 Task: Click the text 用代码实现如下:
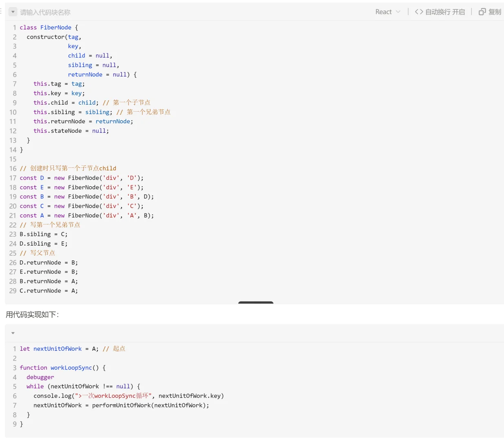click(x=32, y=315)
